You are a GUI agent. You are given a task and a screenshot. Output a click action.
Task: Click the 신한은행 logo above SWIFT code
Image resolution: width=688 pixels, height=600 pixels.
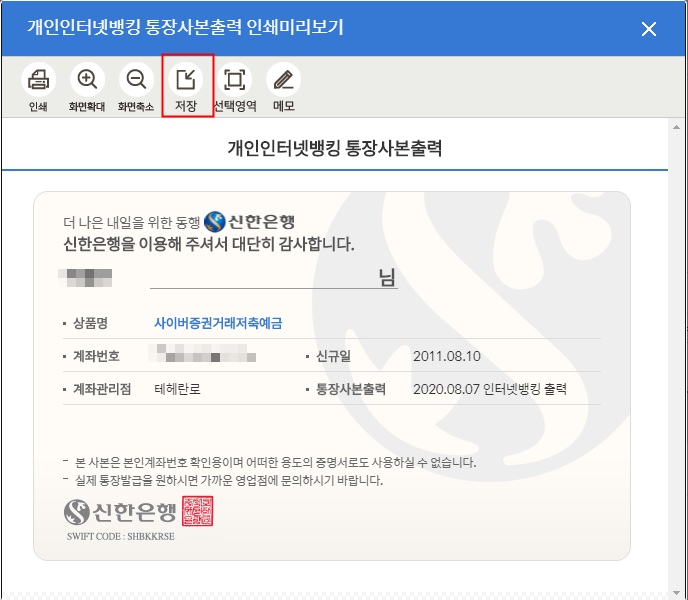pyautogui.click(x=120, y=512)
